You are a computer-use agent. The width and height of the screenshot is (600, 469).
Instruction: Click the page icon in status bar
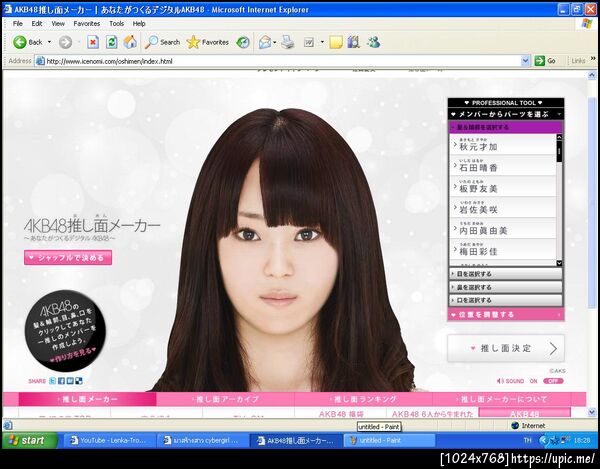pos(8,425)
